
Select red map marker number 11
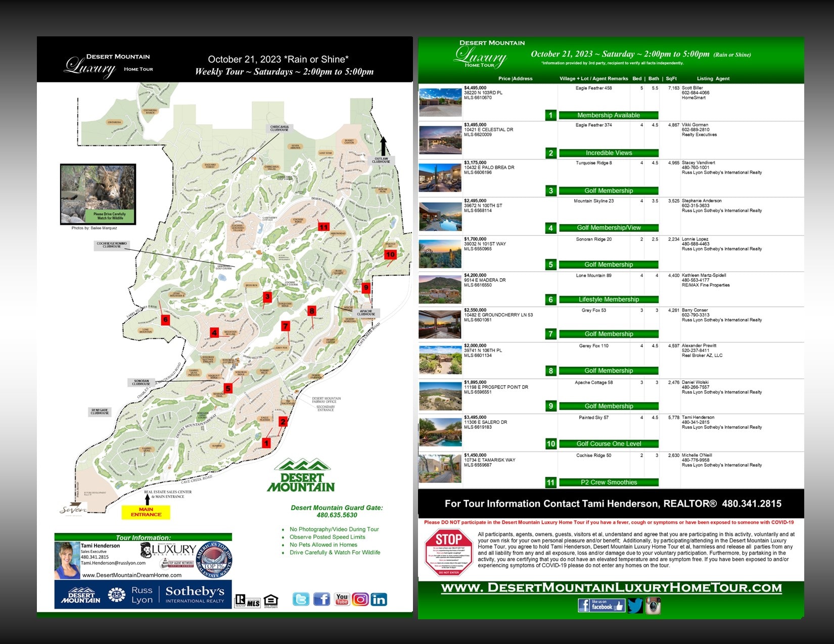coord(323,227)
